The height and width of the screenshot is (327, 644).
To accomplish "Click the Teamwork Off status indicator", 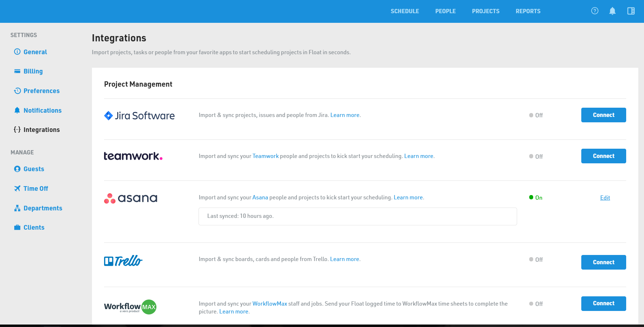I will point(536,157).
